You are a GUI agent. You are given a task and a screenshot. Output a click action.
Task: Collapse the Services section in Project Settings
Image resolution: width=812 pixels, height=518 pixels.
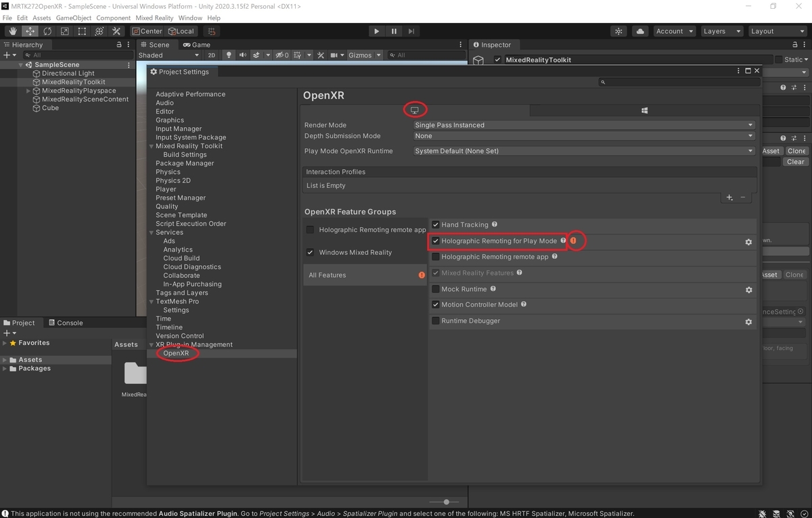152,233
